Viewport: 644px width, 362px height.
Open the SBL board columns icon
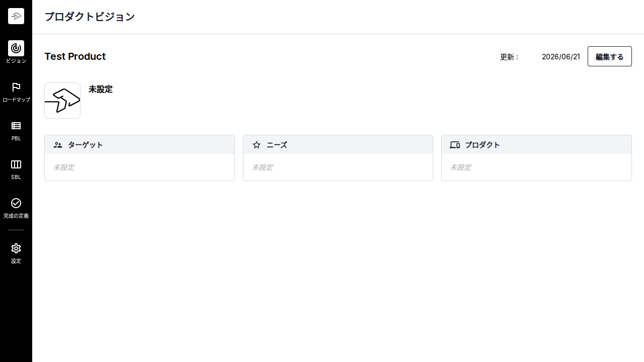16,164
